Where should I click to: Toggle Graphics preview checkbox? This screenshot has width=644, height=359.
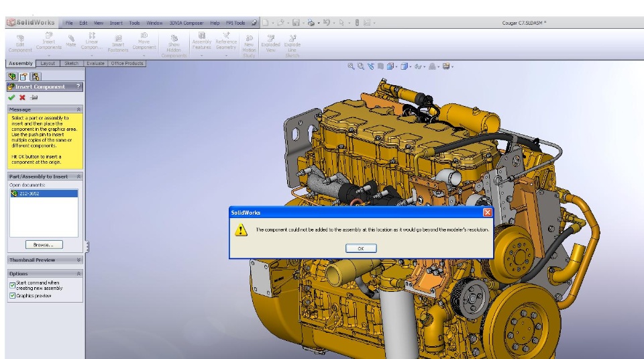click(x=12, y=296)
